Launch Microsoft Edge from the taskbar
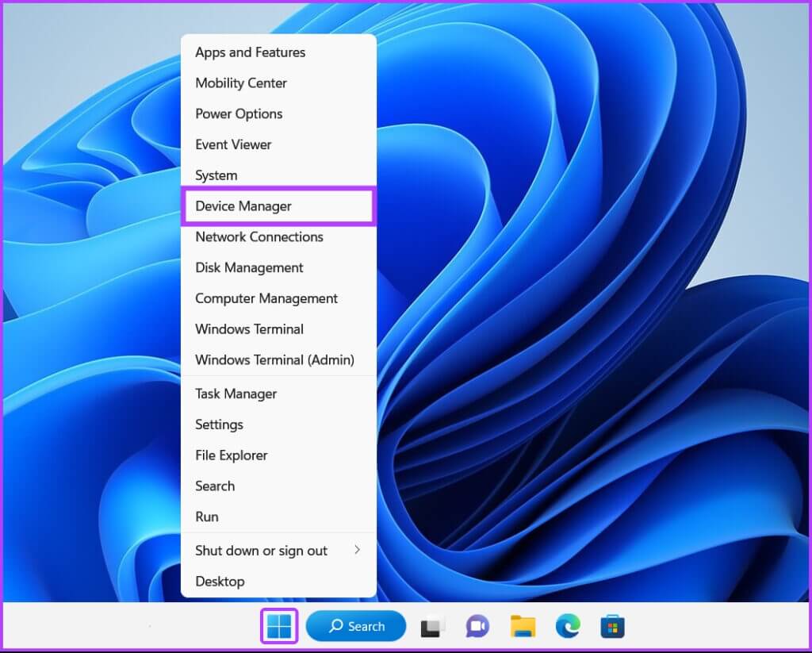 pyautogui.click(x=567, y=627)
